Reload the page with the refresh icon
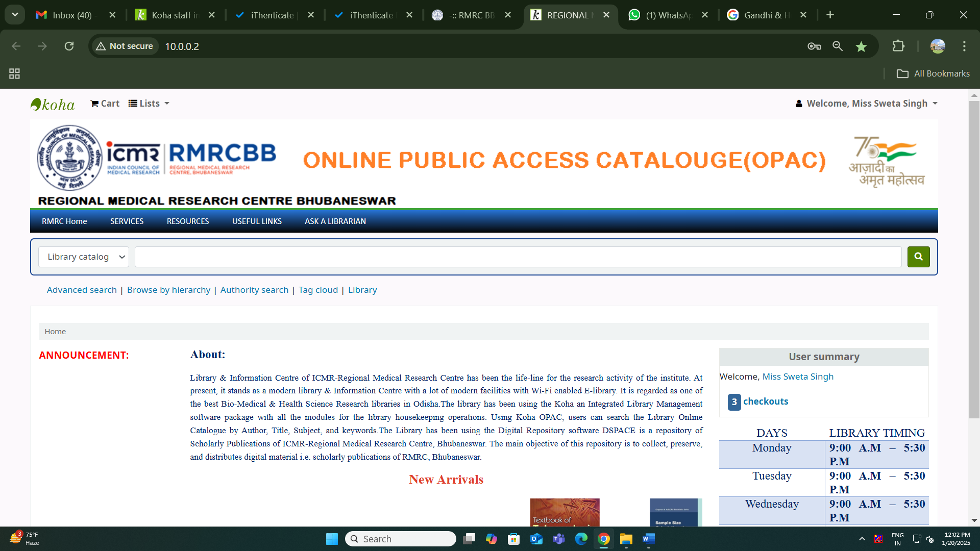The image size is (980, 551). [x=69, y=46]
